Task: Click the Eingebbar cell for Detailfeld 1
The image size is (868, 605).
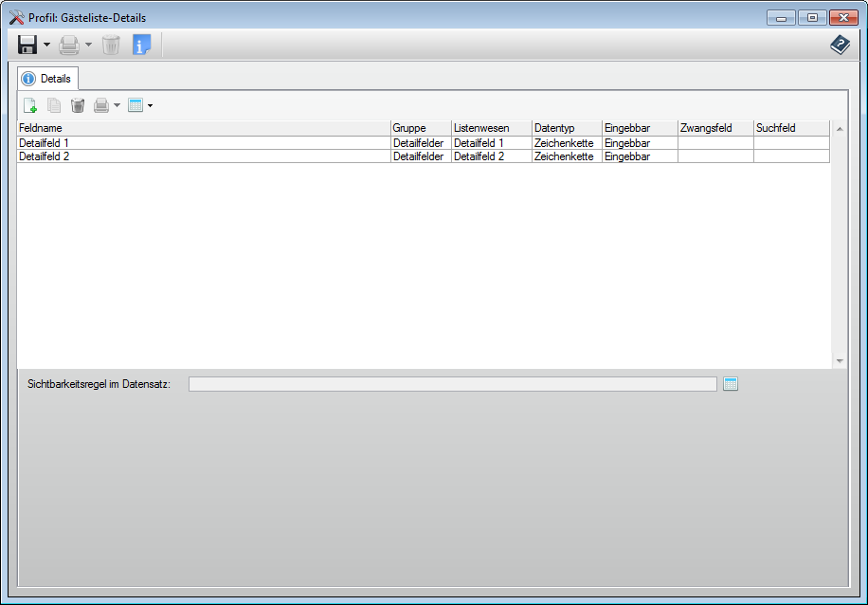Action: (x=639, y=143)
